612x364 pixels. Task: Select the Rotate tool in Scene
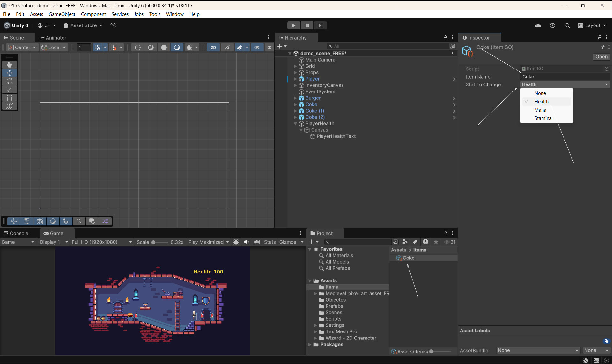[10, 81]
